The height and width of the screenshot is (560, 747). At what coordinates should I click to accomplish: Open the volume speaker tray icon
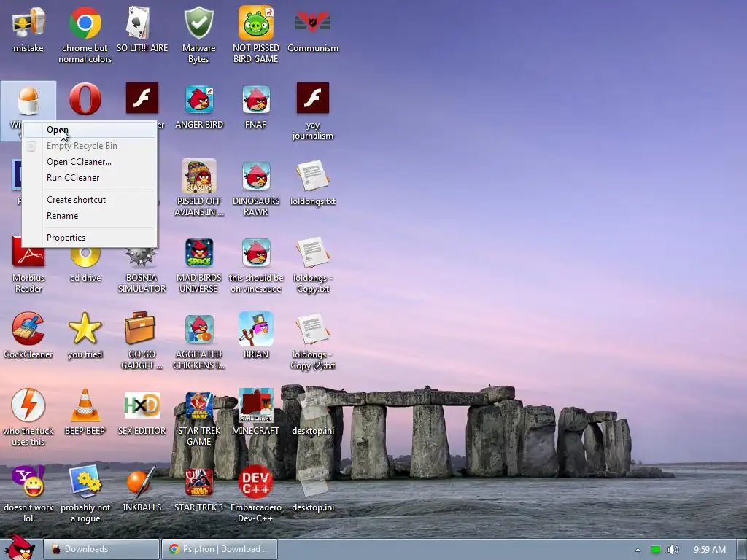pyautogui.click(x=673, y=550)
